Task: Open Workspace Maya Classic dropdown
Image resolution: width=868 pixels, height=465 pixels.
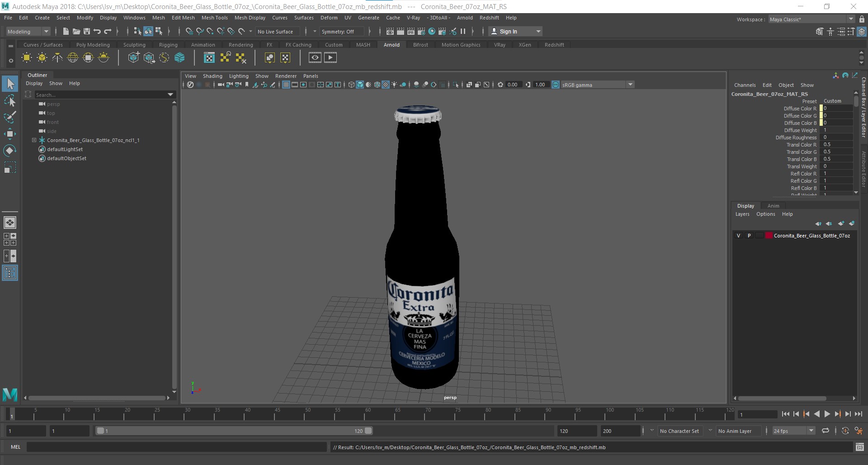Action: [x=811, y=19]
